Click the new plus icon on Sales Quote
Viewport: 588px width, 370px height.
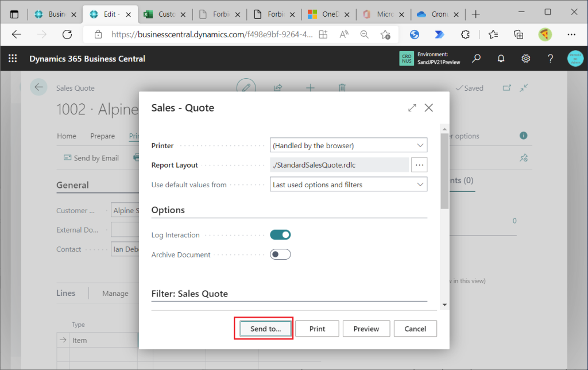point(310,88)
